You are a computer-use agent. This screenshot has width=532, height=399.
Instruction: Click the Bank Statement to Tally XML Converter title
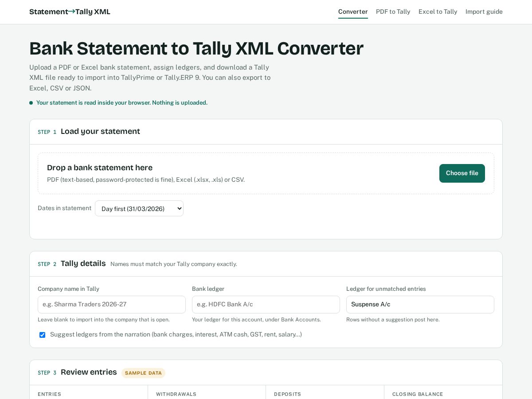(x=196, y=48)
